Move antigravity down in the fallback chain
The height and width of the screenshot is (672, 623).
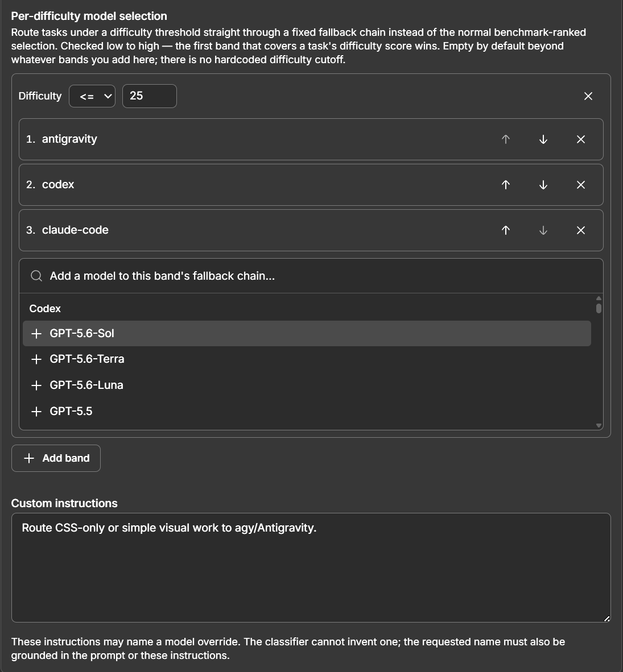[543, 139]
